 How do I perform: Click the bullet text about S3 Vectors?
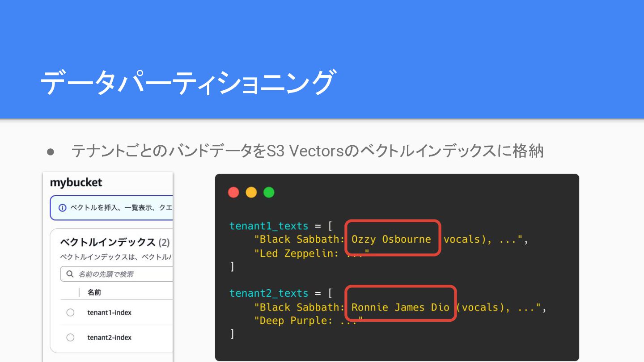307,152
